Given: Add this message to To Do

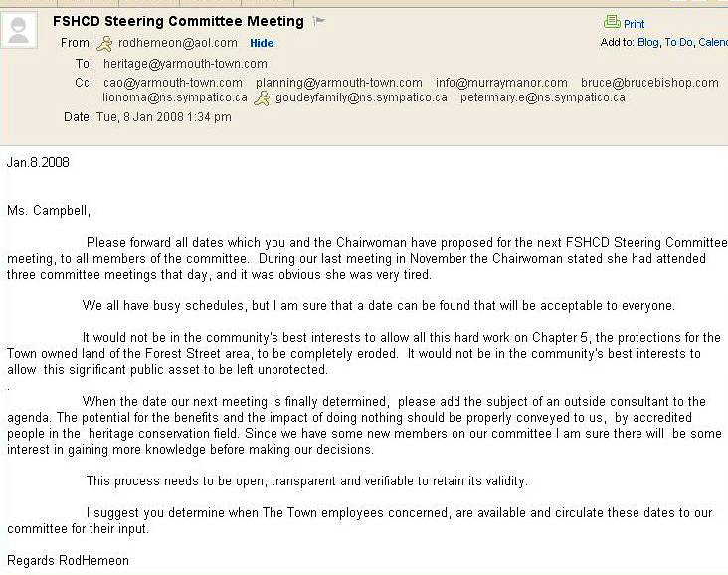Looking at the screenshot, I should coord(678,42).
